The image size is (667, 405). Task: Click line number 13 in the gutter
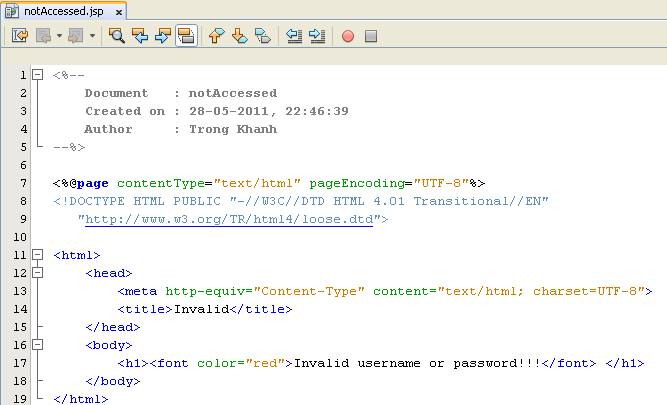tap(20, 291)
